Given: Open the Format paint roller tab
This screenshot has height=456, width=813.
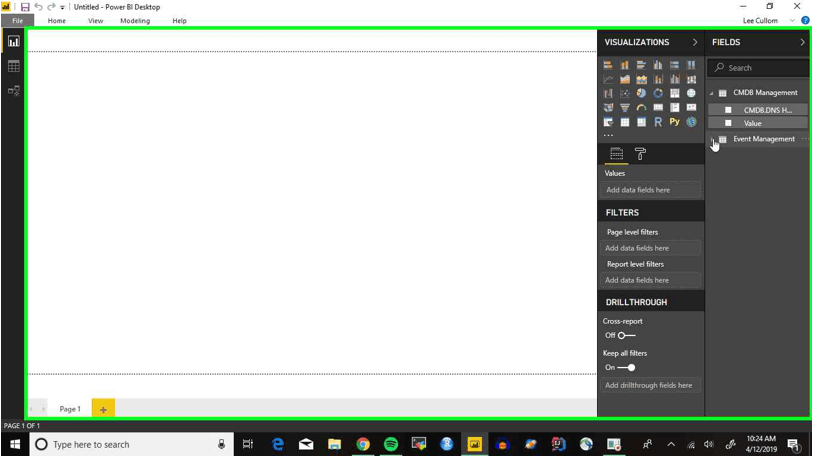Looking at the screenshot, I should 640,154.
